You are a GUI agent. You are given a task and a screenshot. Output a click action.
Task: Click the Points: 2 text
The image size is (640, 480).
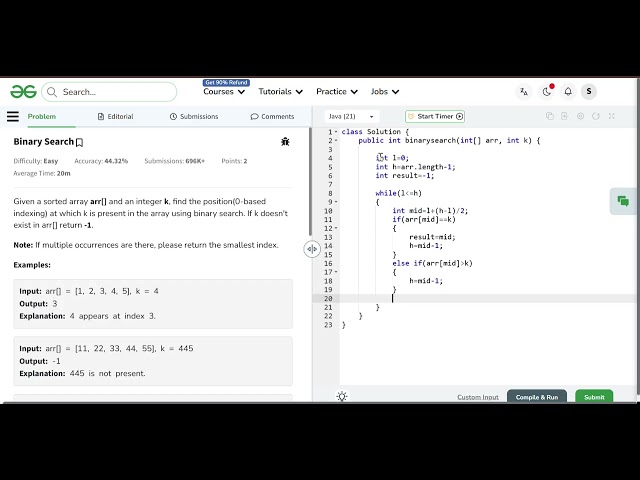[234, 161]
